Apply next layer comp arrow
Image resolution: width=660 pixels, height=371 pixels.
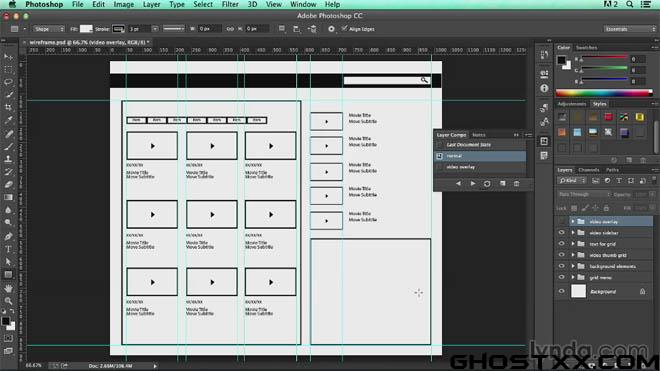473,184
